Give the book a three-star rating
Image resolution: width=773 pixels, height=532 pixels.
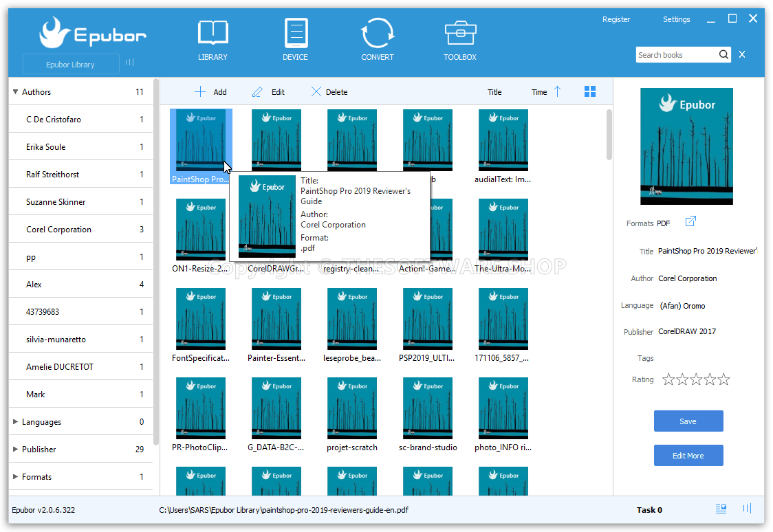(x=696, y=379)
